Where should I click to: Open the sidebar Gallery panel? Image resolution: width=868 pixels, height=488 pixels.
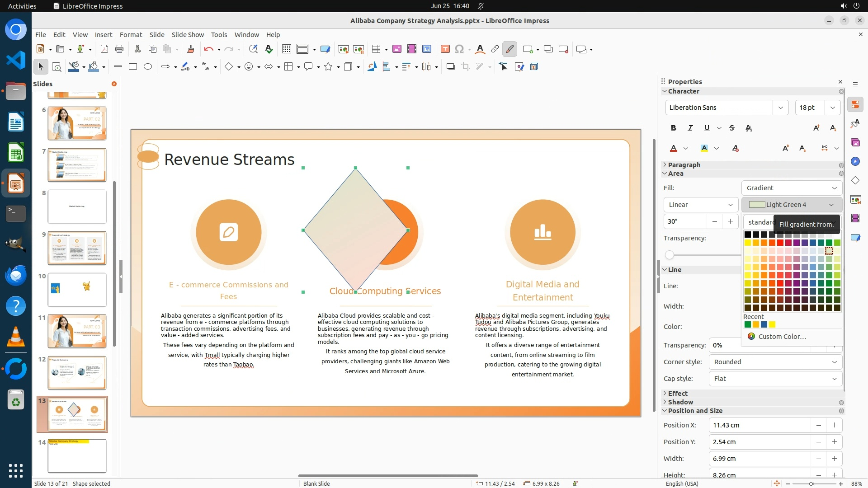[855, 142]
